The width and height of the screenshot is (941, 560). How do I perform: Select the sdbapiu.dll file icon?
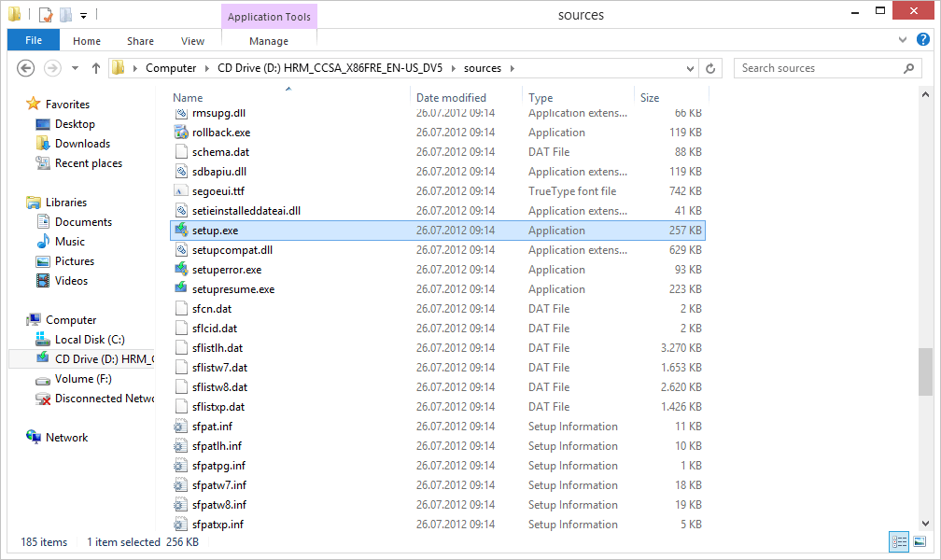tap(181, 172)
